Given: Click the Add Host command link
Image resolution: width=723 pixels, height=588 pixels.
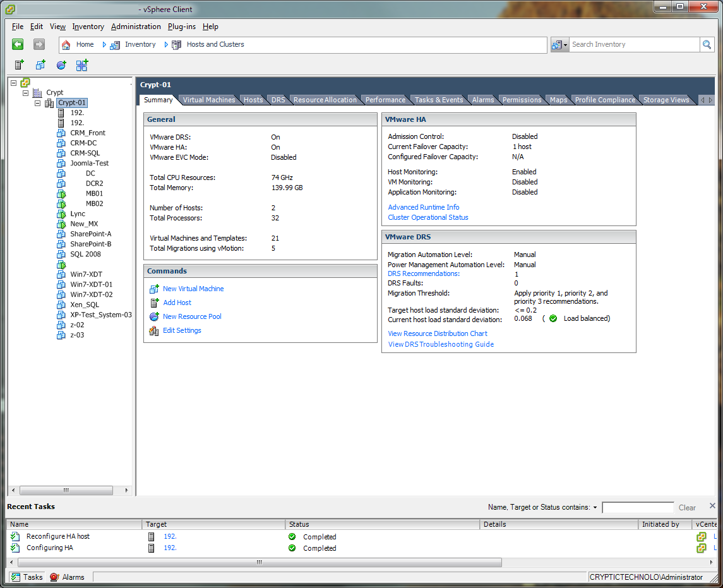Looking at the screenshot, I should pyautogui.click(x=177, y=303).
